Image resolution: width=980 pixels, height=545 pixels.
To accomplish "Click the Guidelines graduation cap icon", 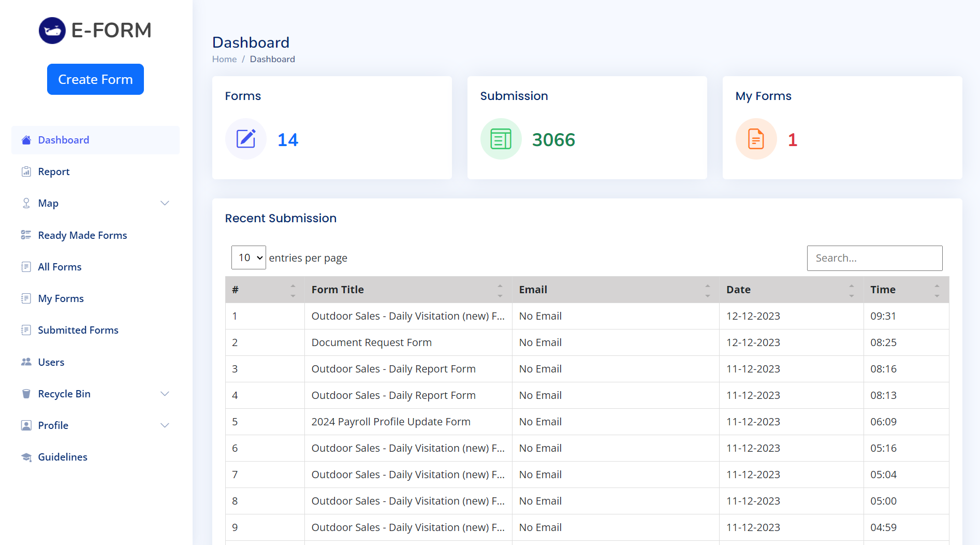I will tap(26, 457).
